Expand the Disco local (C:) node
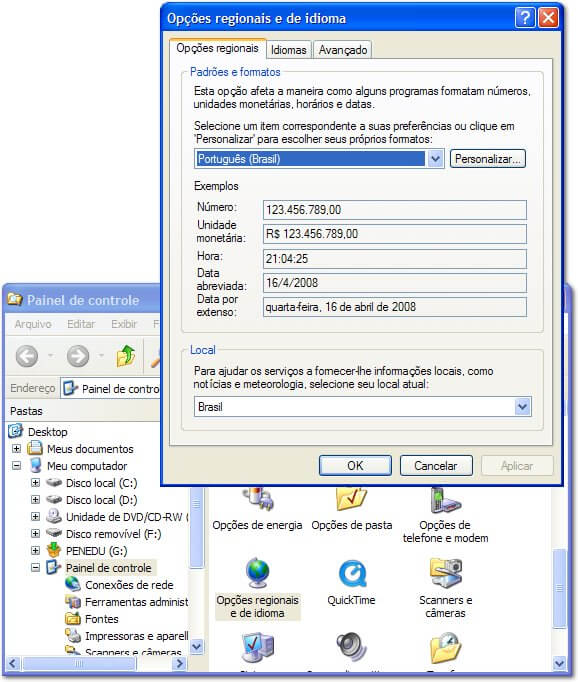The height and width of the screenshot is (682, 578). click(36, 482)
